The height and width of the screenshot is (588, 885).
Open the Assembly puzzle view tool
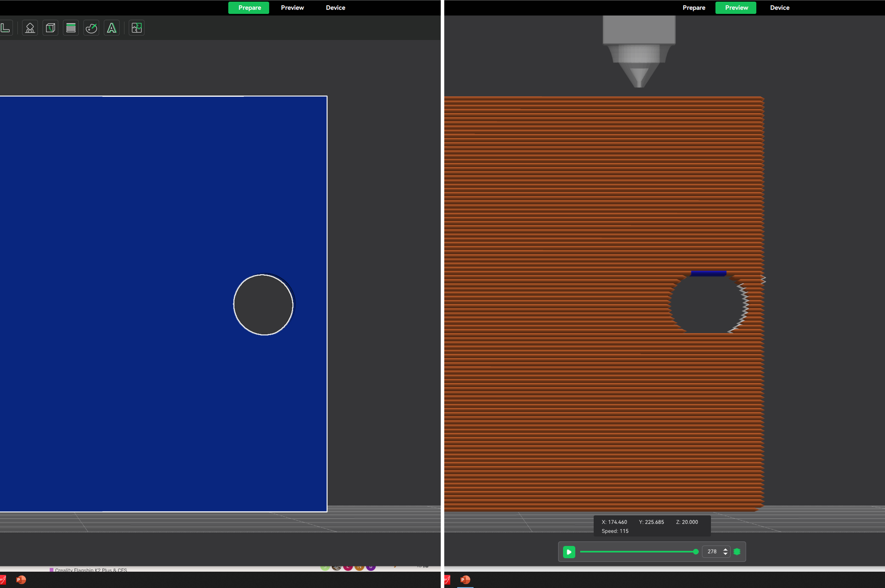click(x=136, y=28)
